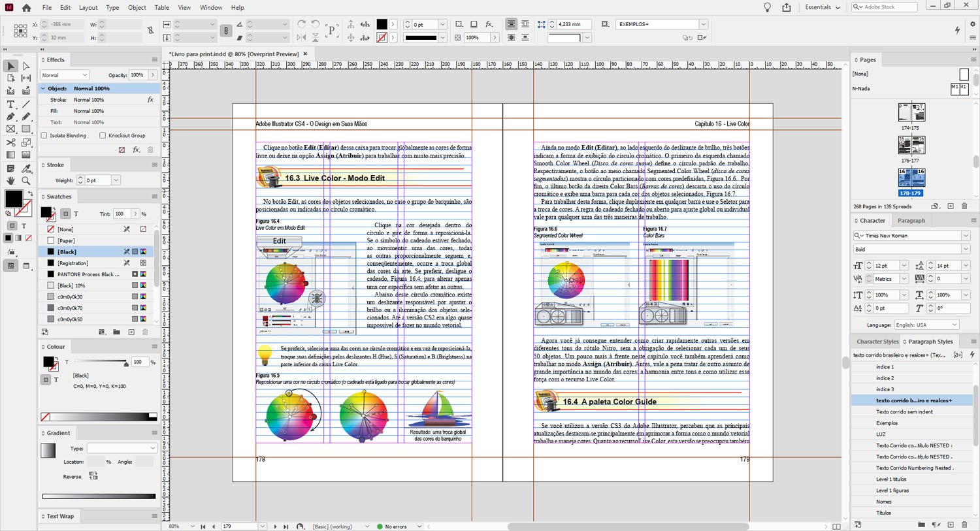
Task: Select the 174-175 spread thumbnail
Action: point(911,112)
